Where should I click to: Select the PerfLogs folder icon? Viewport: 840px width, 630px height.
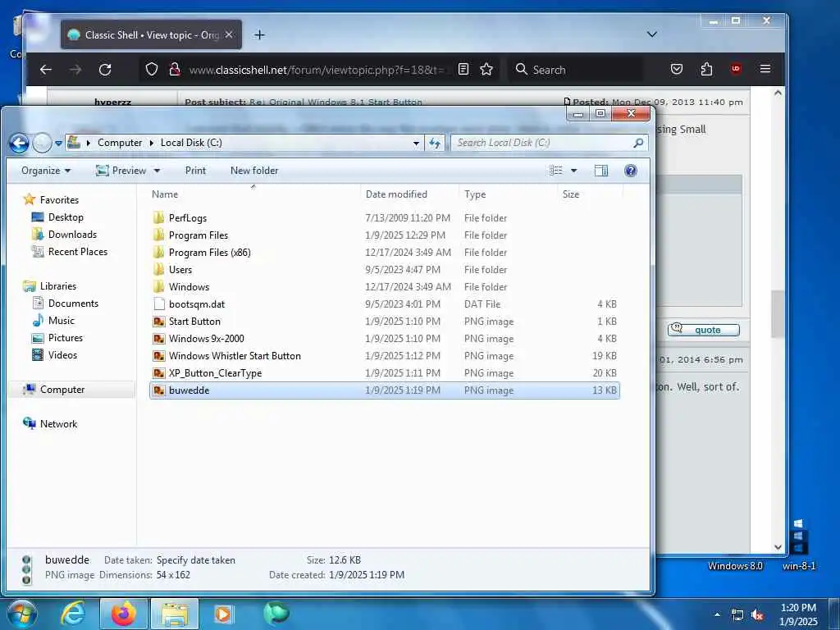pos(158,218)
